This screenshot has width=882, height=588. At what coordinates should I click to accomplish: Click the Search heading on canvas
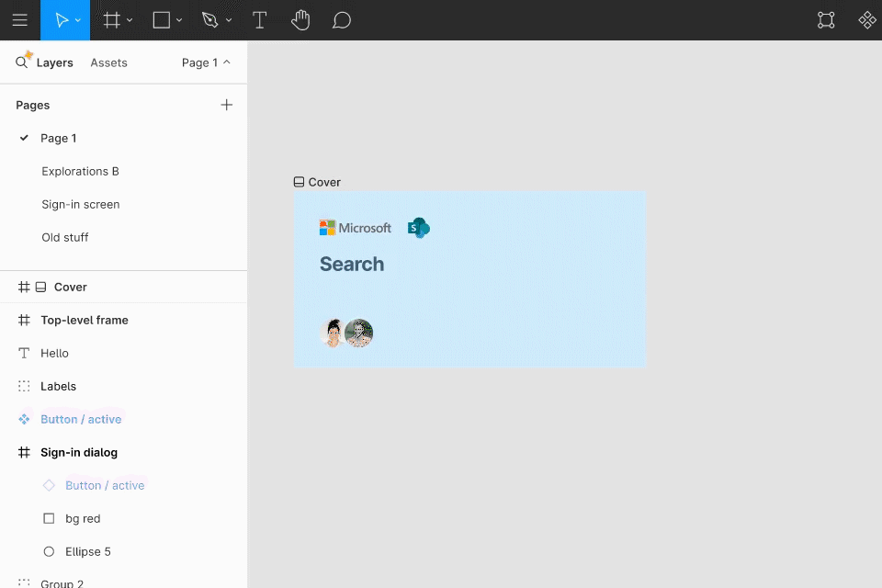(352, 264)
